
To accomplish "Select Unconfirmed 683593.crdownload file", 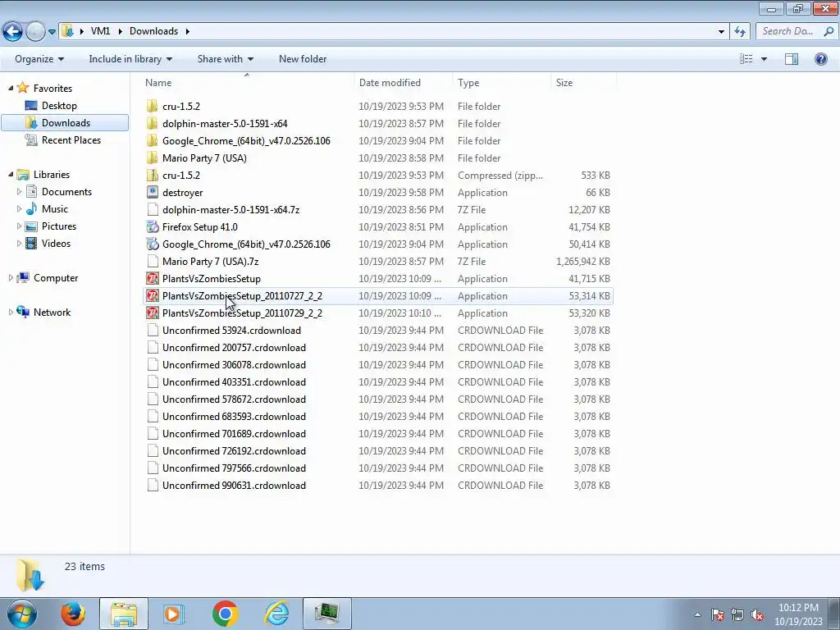I will 234,416.
